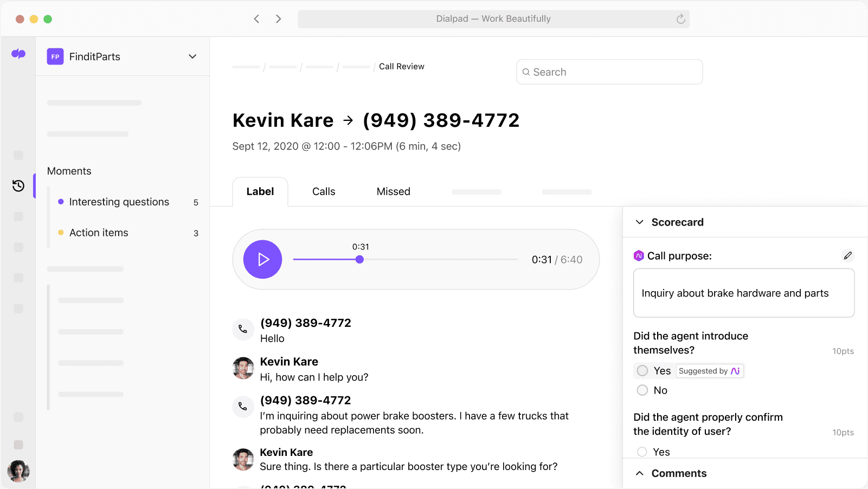Collapse the FinditParts workspace dropdown
Image resolution: width=868 pixels, height=489 pixels.
tap(192, 56)
